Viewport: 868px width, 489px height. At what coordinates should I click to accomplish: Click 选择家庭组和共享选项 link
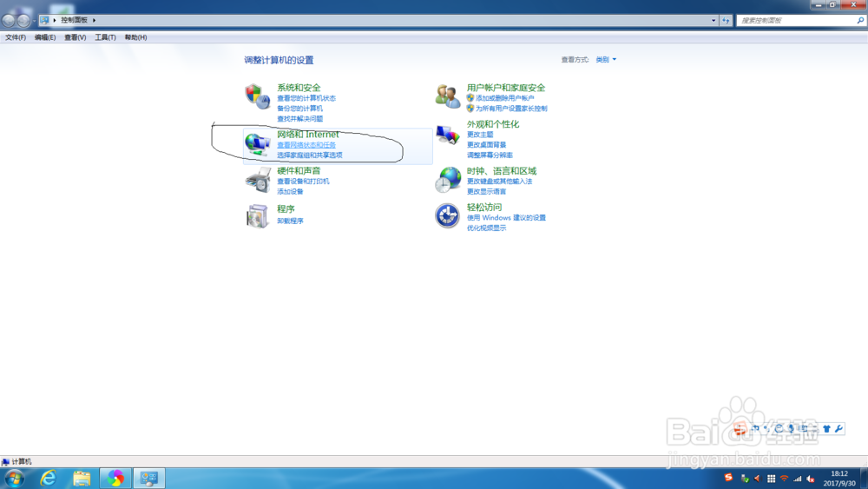pos(310,155)
